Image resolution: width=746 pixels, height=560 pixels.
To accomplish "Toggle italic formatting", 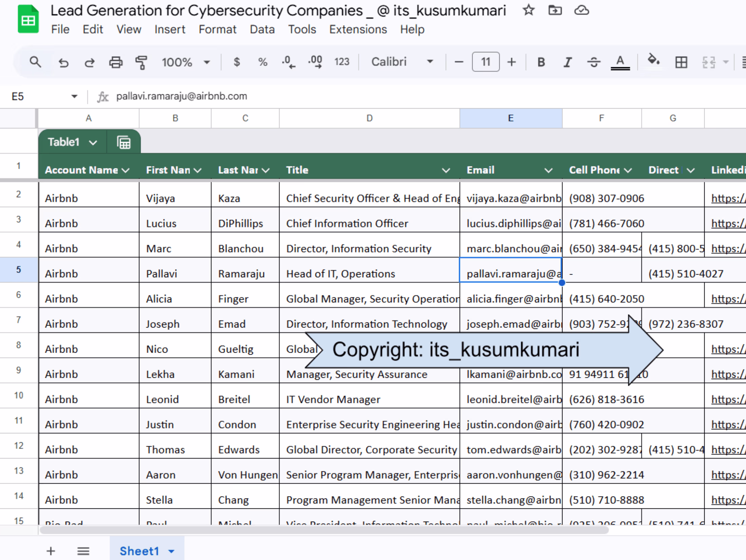I will [x=567, y=62].
